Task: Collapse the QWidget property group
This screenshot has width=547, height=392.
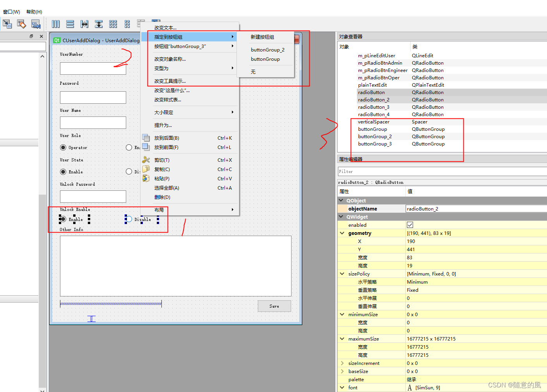Action: tap(341, 217)
